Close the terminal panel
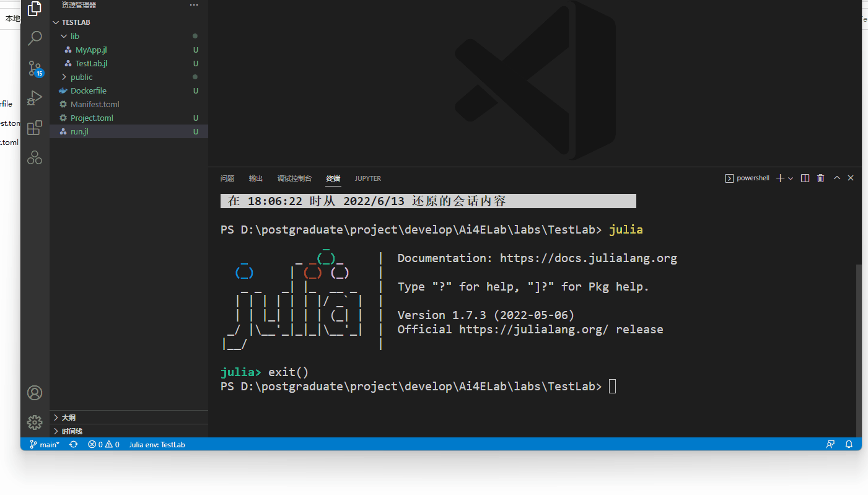 point(851,178)
